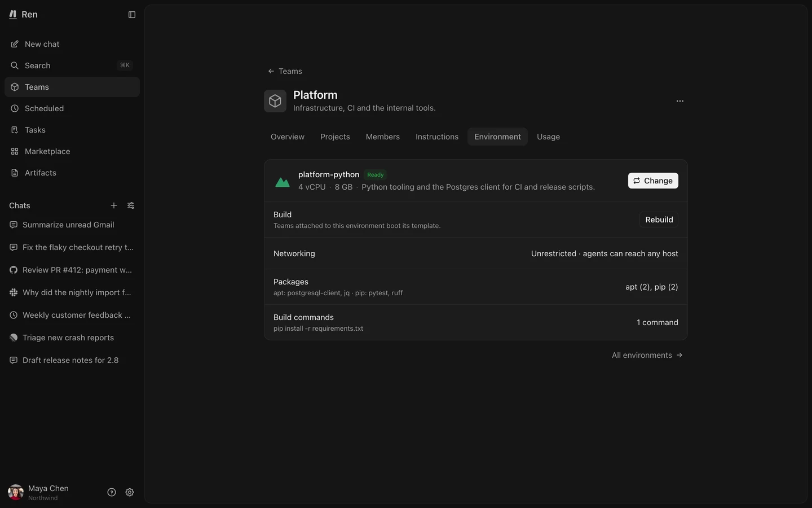Click the '1 command' value text

[657, 322]
